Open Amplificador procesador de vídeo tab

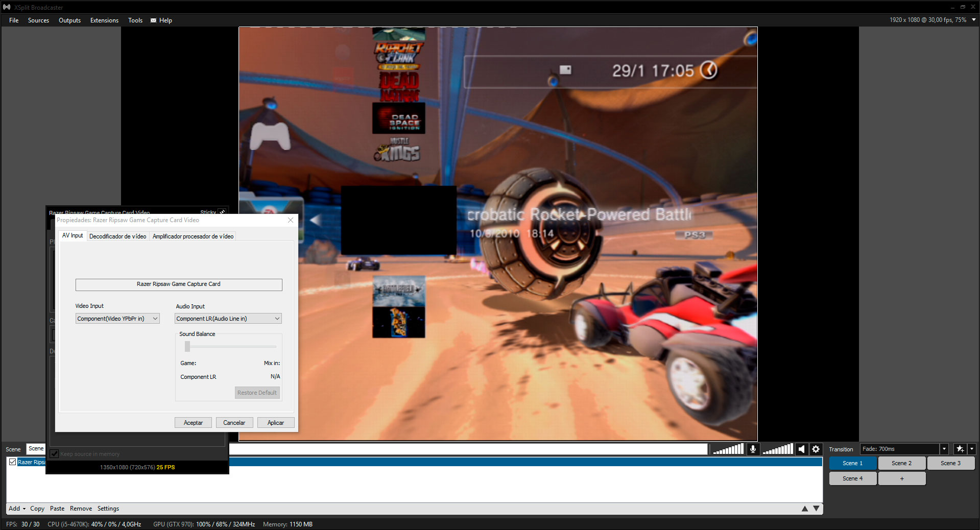(193, 236)
